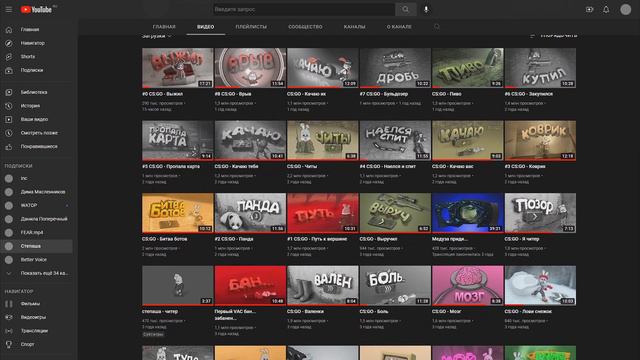This screenshot has width=640, height=360.
Task: Open the ВЫЖИЛ video thumbnail
Action: [178, 68]
